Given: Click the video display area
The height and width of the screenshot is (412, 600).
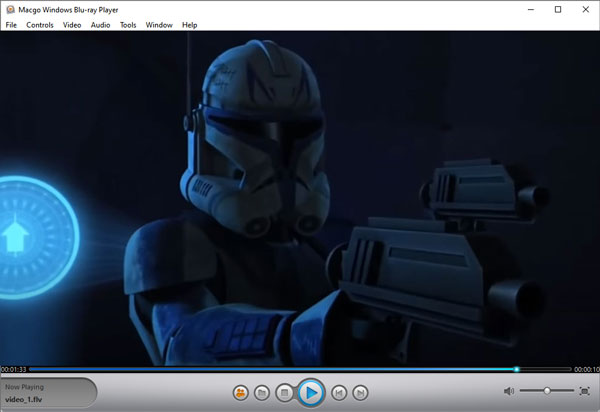Looking at the screenshot, I should tap(300, 198).
